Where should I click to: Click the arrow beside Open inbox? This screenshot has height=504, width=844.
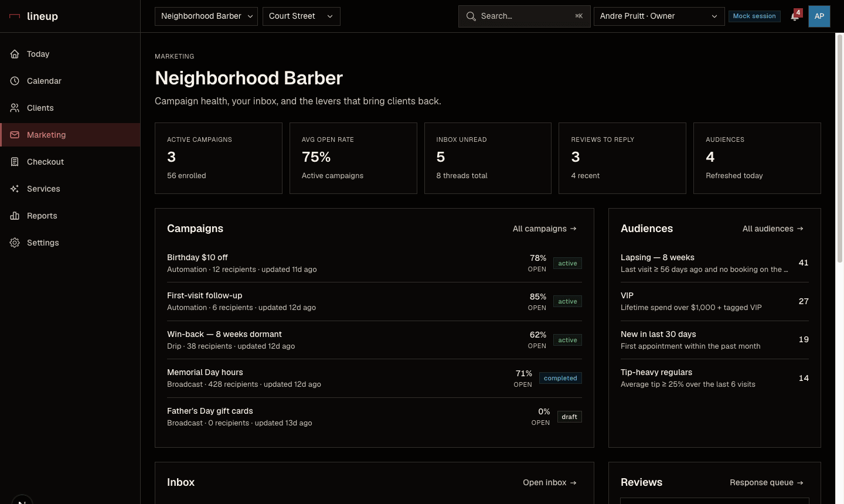click(573, 482)
